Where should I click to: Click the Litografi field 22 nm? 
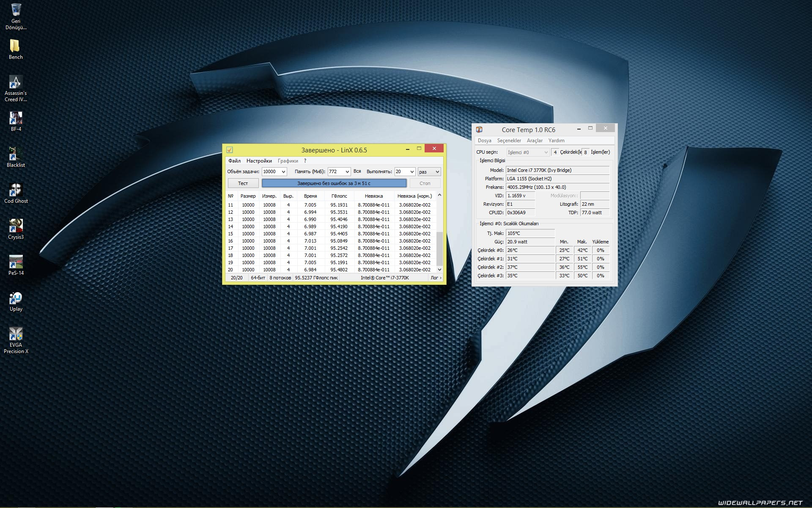pyautogui.click(x=595, y=204)
